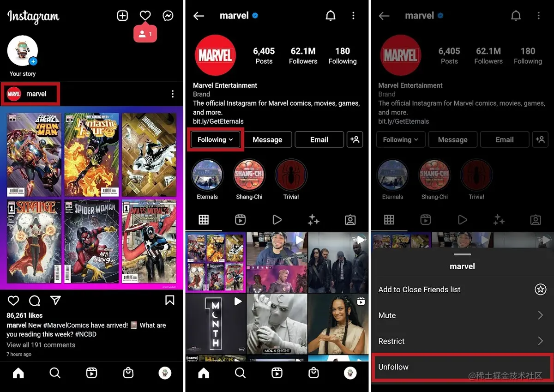
Task: Open marvel post's three-dot options menu
Action: point(173,94)
